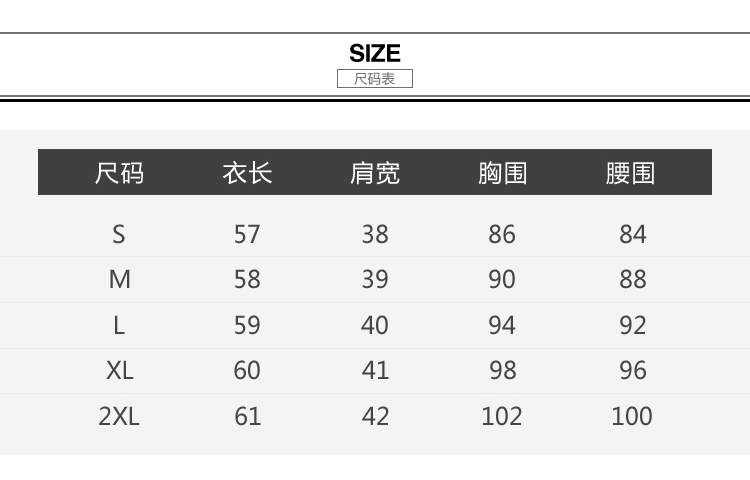Image resolution: width=750 pixels, height=480 pixels.
Task: Select the M size row label
Action: click(119, 279)
